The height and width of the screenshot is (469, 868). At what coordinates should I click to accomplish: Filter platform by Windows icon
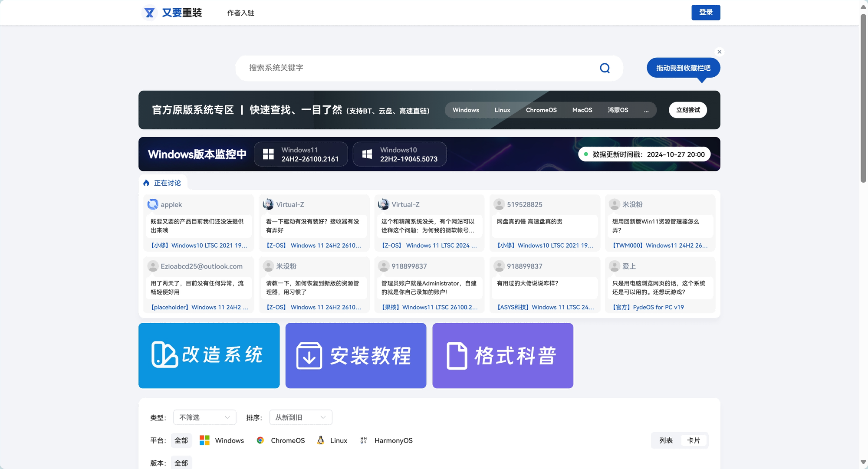204,440
